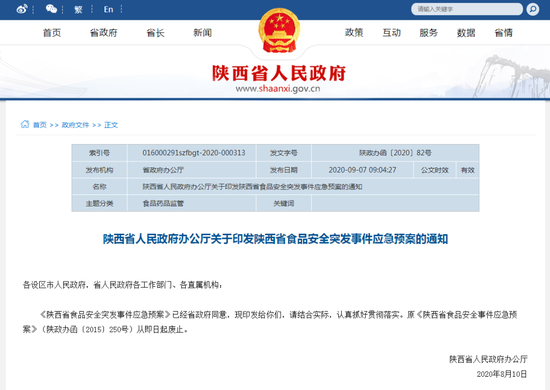Click the 食品药品监管 category cell
Image resolution: width=550 pixels, height=390 pixels.
(x=192, y=203)
